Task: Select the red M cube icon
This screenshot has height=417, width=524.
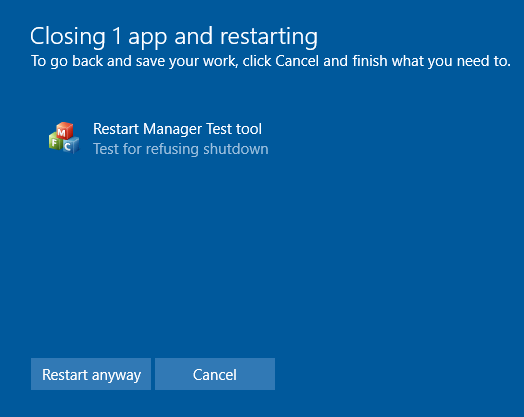Action: [x=64, y=131]
